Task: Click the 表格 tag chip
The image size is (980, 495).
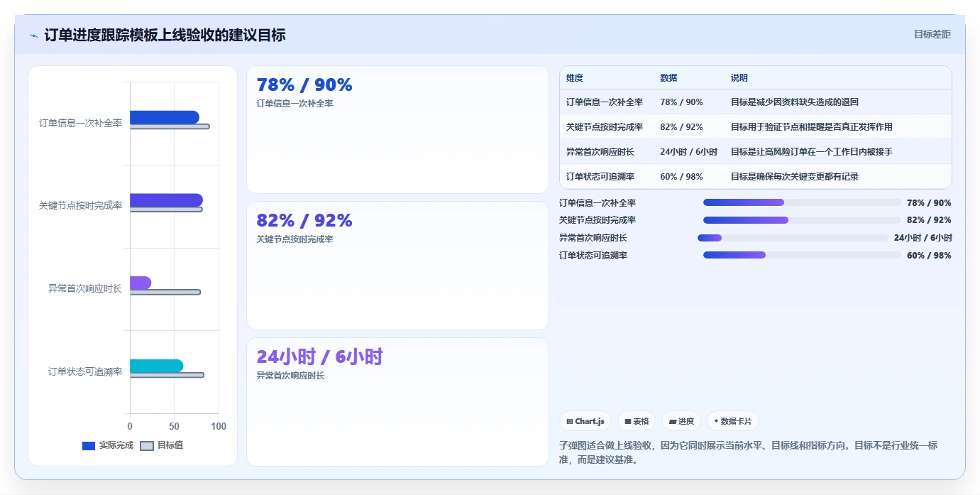Action: point(637,421)
